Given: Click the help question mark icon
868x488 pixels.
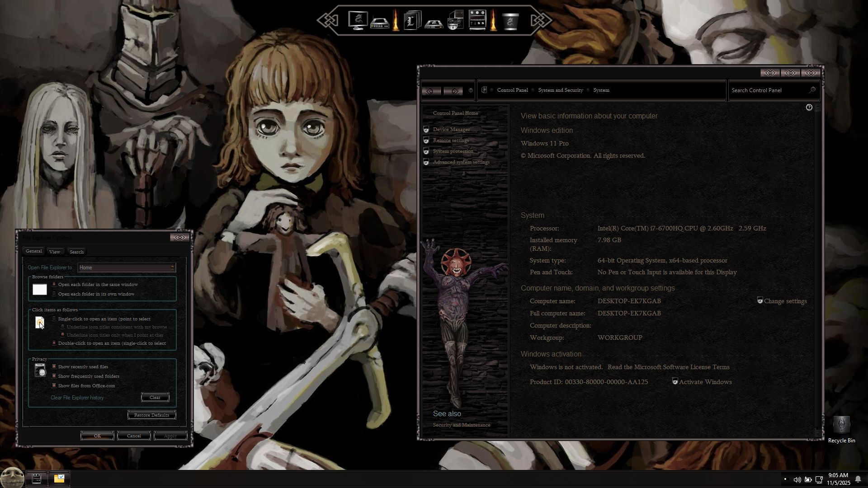Looking at the screenshot, I should [809, 108].
